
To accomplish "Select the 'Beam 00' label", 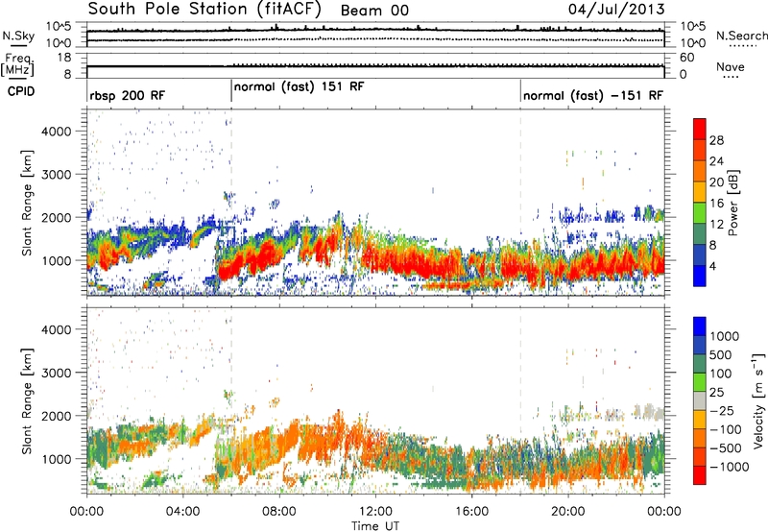I will click(374, 11).
